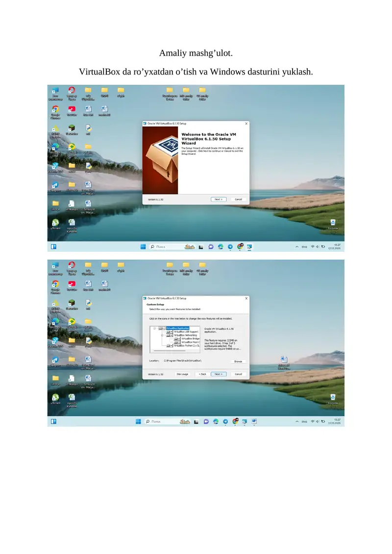
Task: Click ENG language indicator in first screenshot
Action: click(304, 247)
